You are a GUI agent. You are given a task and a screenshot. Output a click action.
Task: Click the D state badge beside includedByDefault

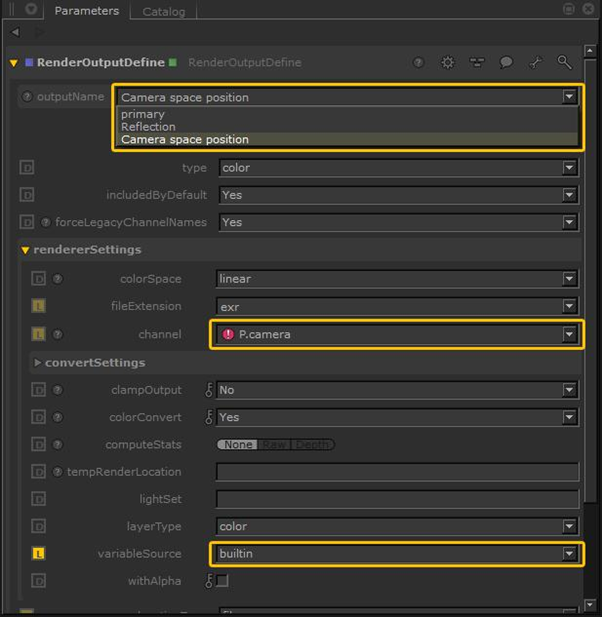click(27, 195)
